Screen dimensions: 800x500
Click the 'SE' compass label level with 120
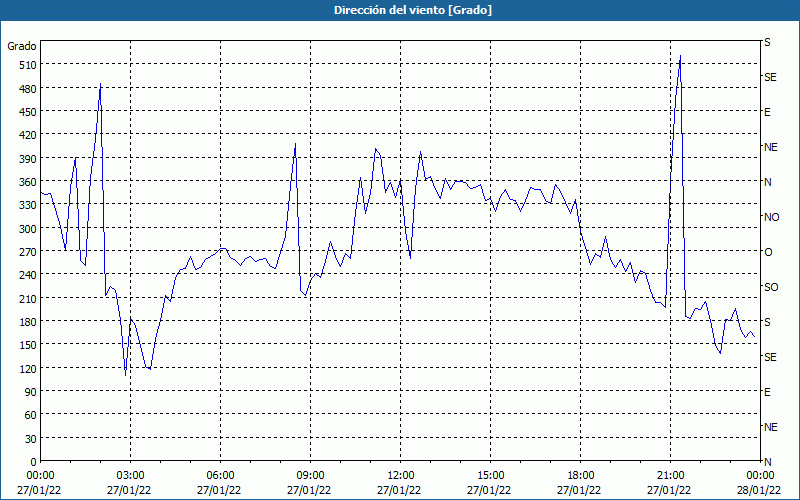[770, 357]
